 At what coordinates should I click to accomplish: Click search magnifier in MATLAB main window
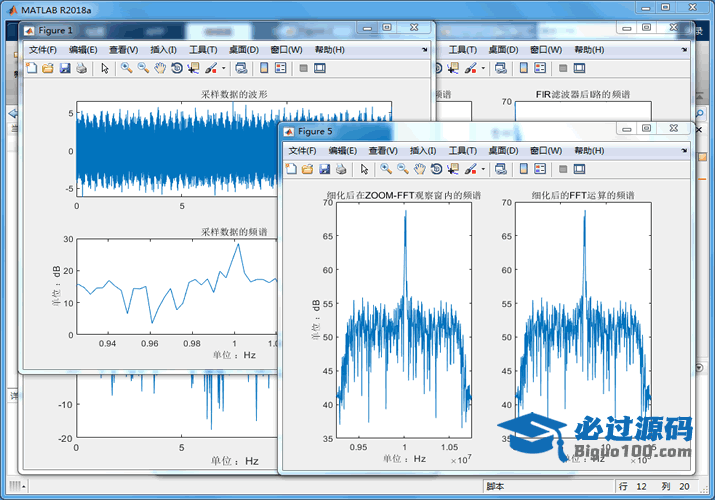pyautogui.click(x=700, y=113)
